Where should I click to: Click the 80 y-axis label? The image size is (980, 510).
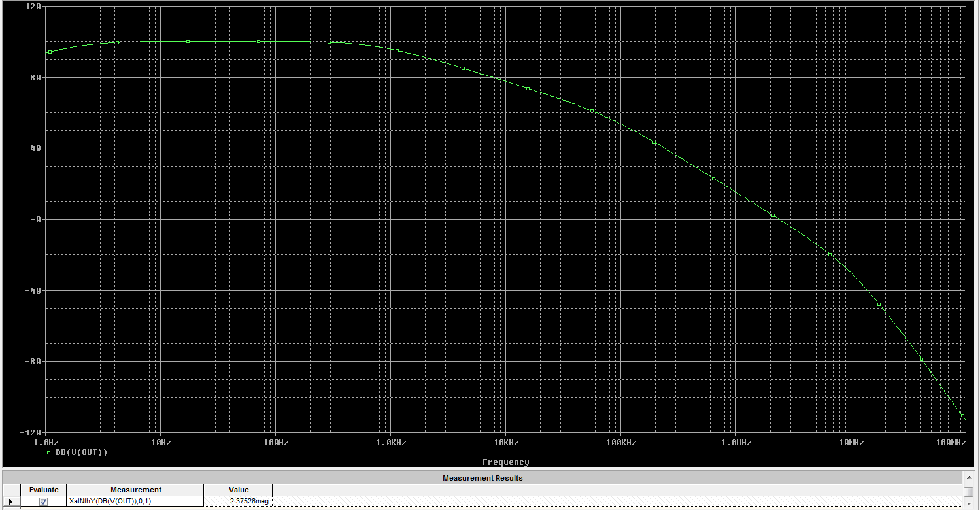point(36,77)
